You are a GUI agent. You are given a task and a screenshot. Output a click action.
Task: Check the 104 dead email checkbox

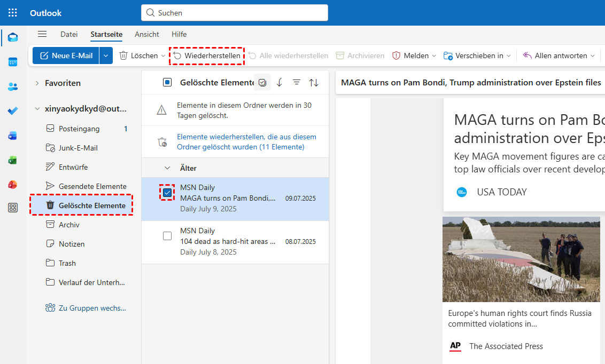pyautogui.click(x=167, y=236)
